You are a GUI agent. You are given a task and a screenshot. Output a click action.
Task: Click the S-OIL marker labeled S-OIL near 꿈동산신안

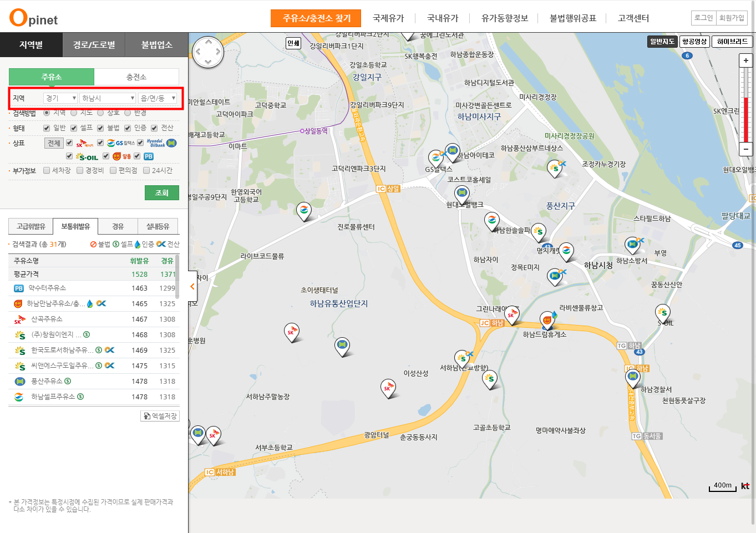tap(663, 313)
